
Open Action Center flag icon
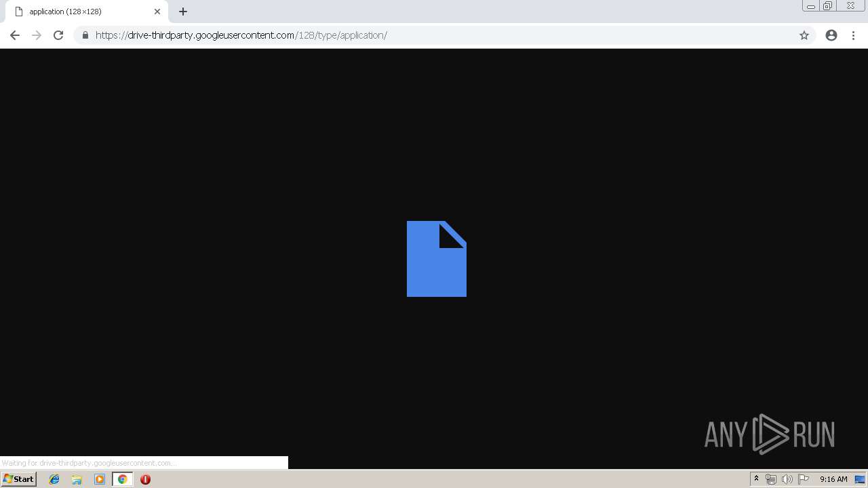point(804,479)
